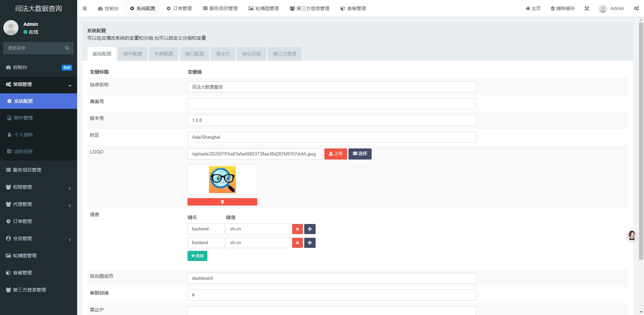Focus the LOGO path input field
Screen dimensions: 644x315
tap(255, 154)
